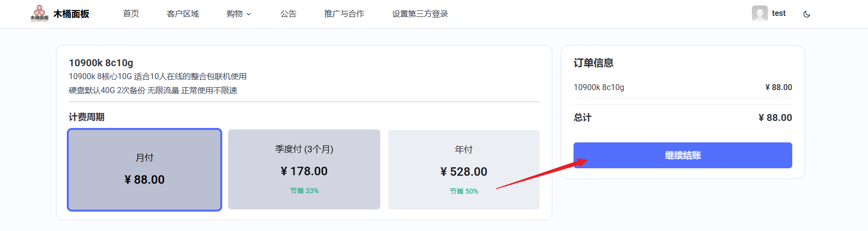The width and height of the screenshot is (868, 231).
Task: Click the chevron next to 购物
Action: tap(249, 14)
